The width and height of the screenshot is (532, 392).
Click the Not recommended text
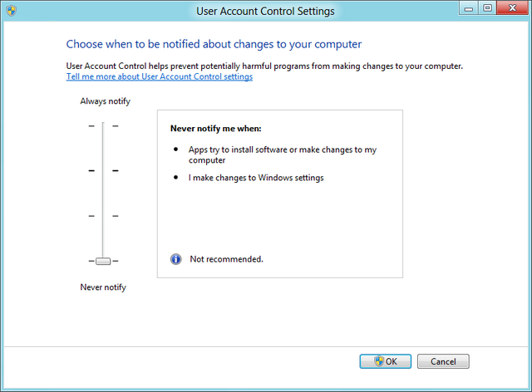[226, 259]
